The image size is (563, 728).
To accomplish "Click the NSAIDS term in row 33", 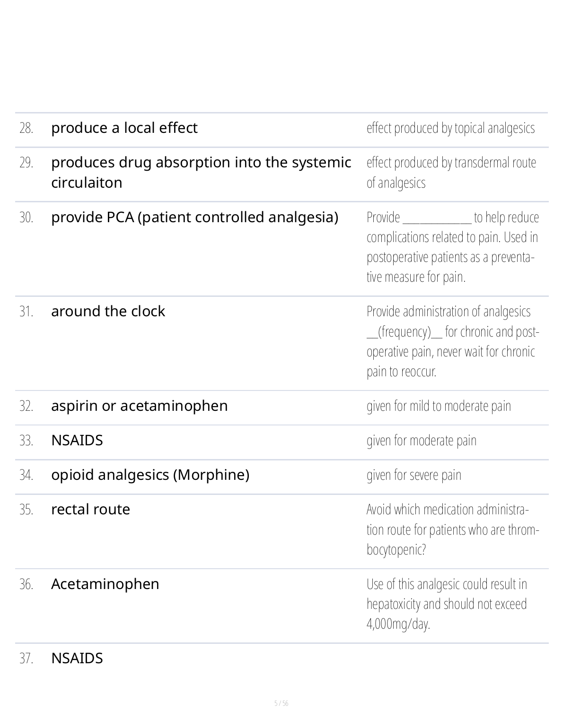I will [77, 441].
